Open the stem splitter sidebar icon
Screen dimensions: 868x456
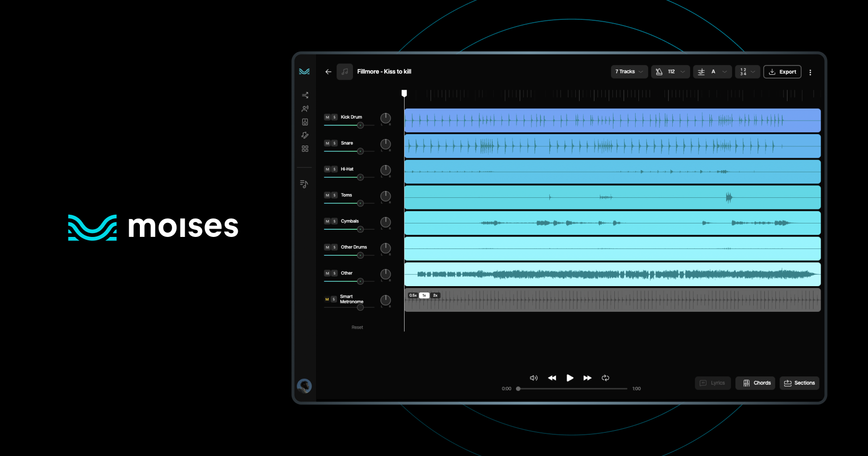(x=305, y=95)
